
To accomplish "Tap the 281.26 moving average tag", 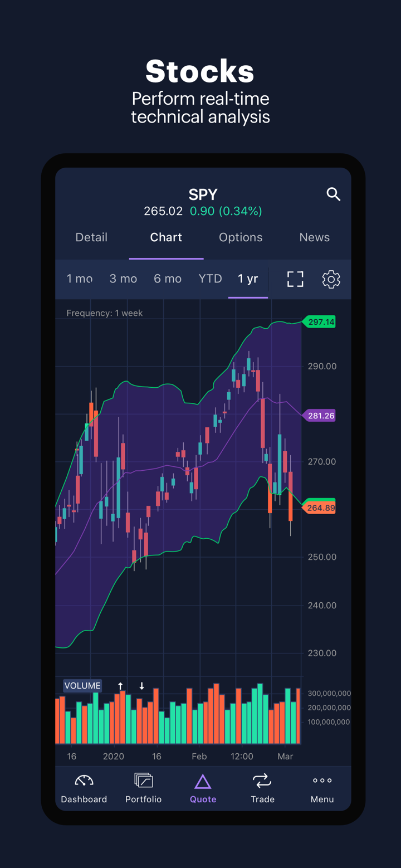I will pyautogui.click(x=320, y=416).
